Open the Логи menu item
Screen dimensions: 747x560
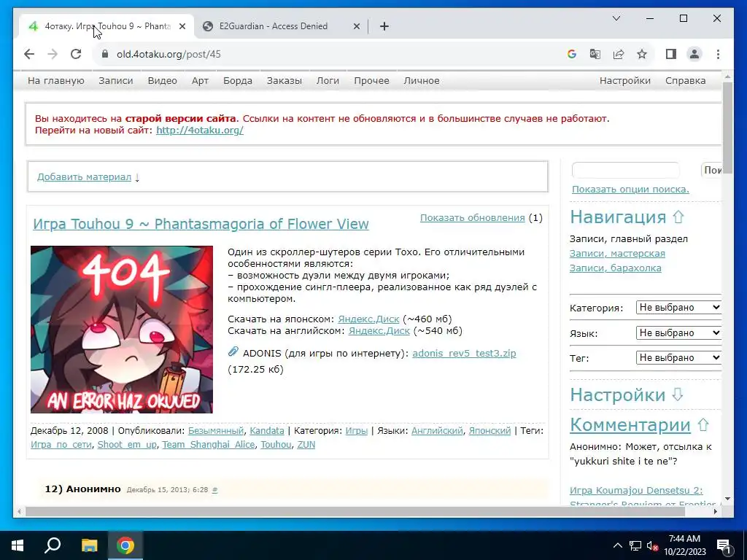(x=328, y=80)
